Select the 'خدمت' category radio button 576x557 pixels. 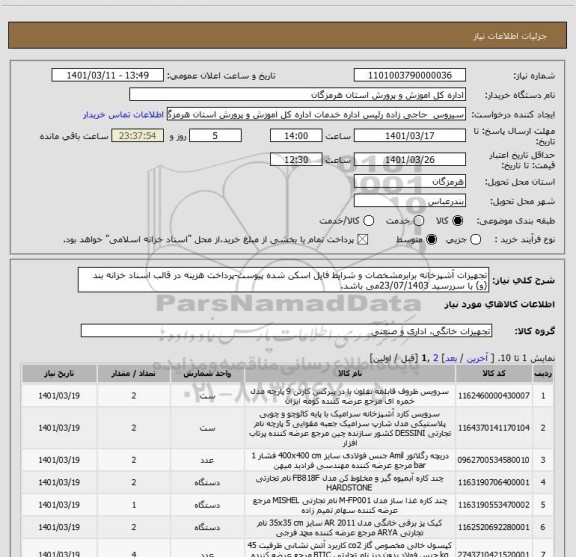[419, 221]
